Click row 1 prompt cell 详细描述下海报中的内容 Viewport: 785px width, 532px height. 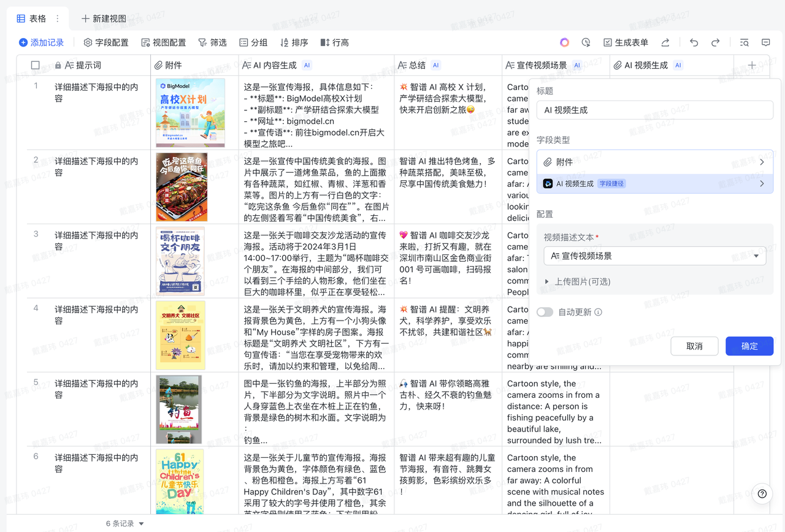click(x=100, y=113)
